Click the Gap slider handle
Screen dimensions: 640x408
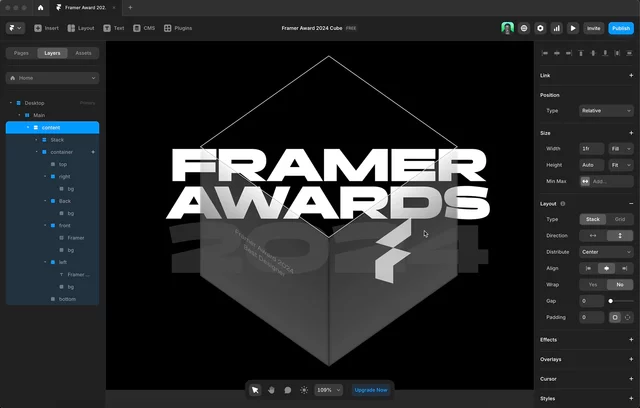tap(611, 301)
